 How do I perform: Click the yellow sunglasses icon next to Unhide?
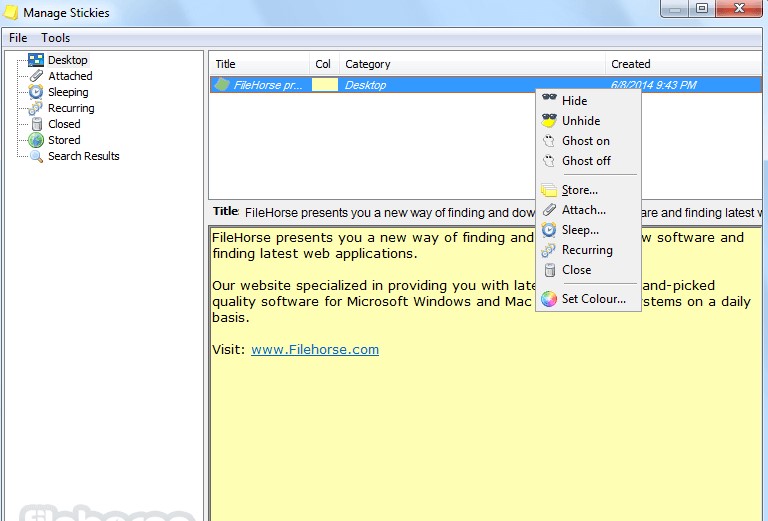[x=550, y=120]
